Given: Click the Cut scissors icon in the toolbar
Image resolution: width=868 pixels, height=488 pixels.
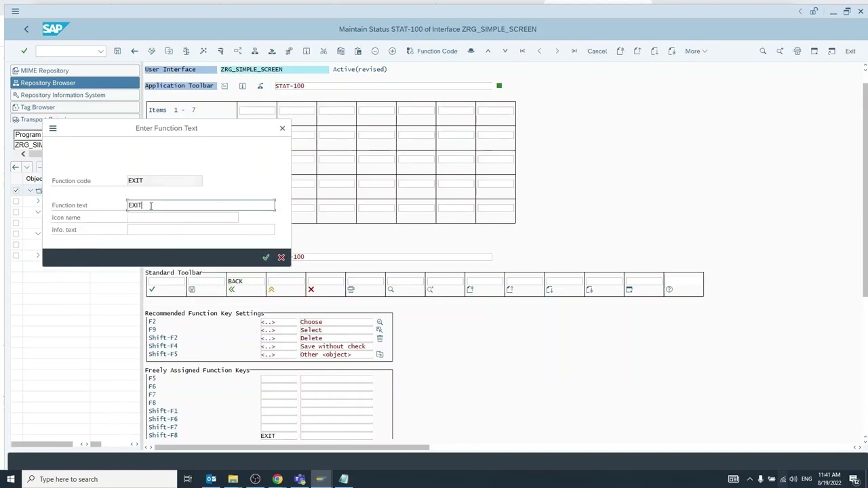Looking at the screenshot, I should coord(323,52).
